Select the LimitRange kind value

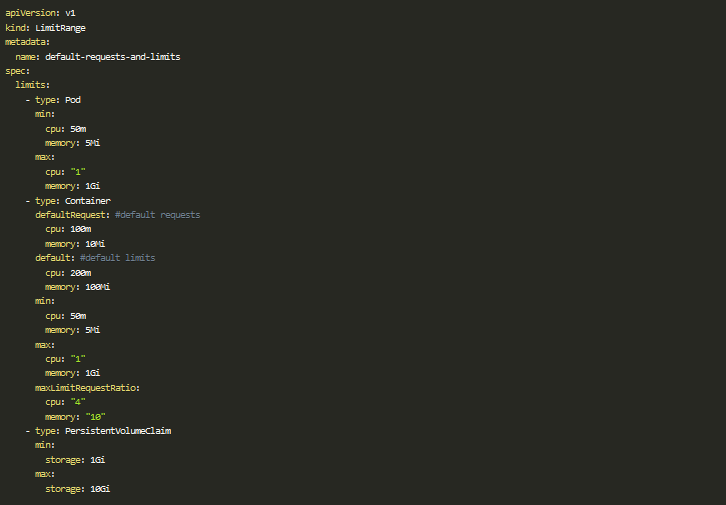(x=60, y=28)
